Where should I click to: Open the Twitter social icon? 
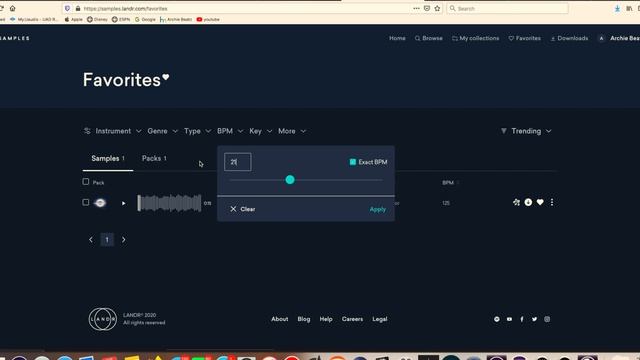coord(534,319)
